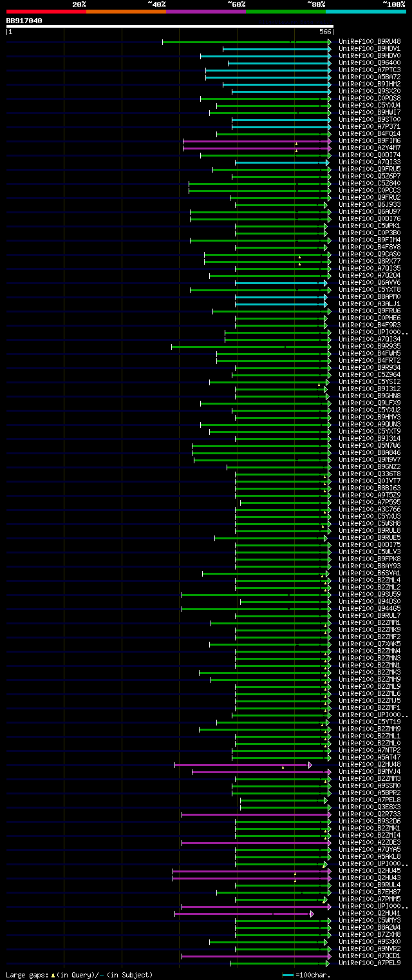Open hit UniRef100_B9RU48
The width and height of the screenshot is (412, 980).
click(370, 41)
